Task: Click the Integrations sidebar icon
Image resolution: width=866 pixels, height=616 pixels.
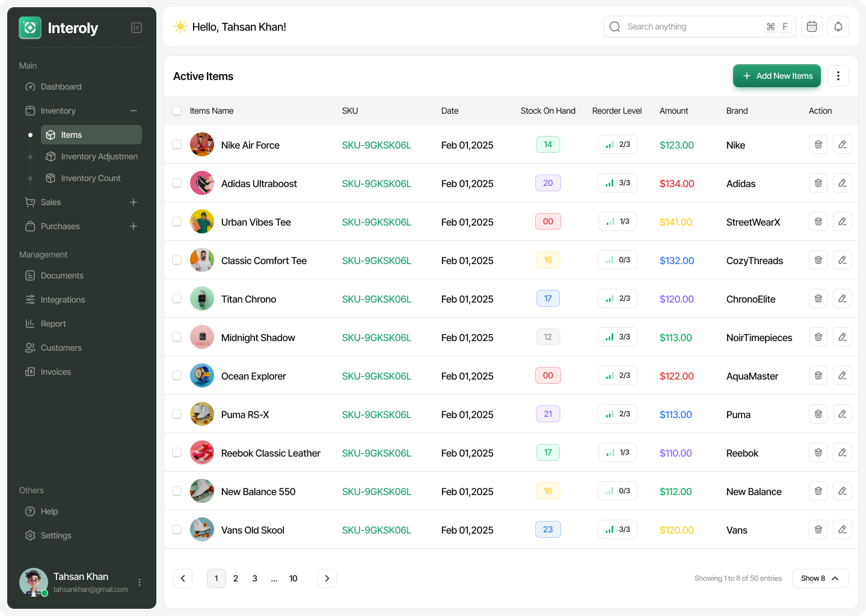Action: pos(30,300)
